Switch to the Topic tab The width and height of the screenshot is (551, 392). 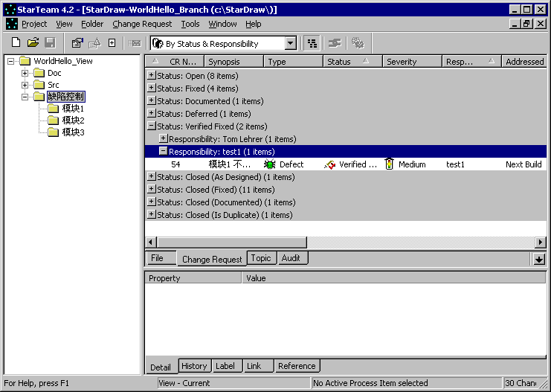(262, 258)
